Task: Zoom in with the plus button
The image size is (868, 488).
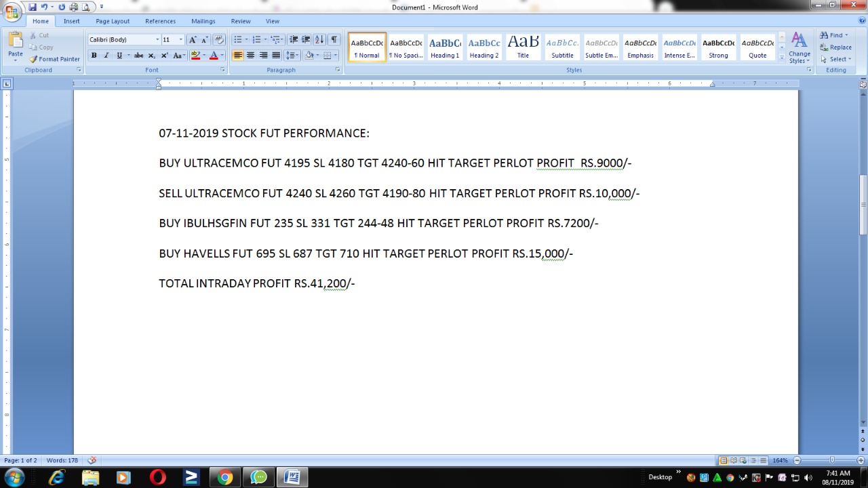Action: 861,460
